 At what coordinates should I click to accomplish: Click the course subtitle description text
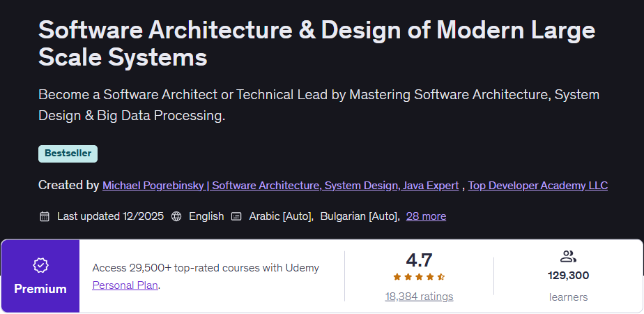(x=319, y=105)
